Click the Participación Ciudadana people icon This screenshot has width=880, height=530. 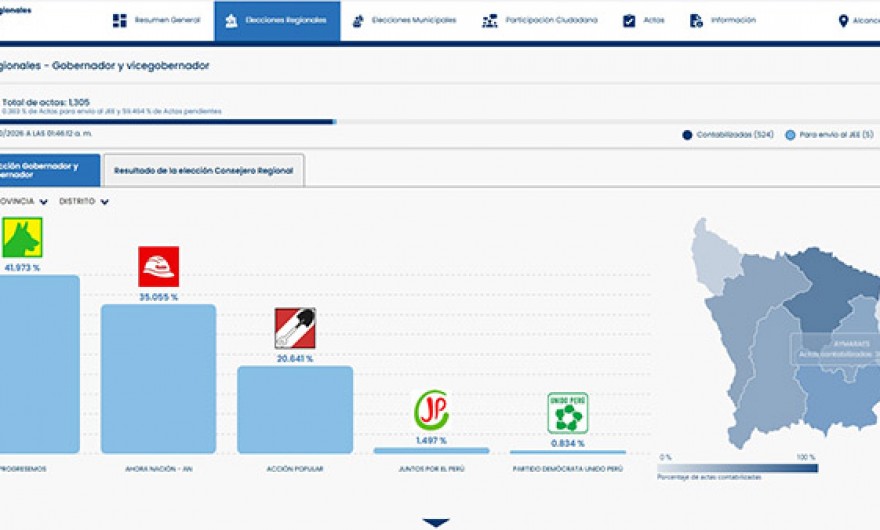click(489, 21)
